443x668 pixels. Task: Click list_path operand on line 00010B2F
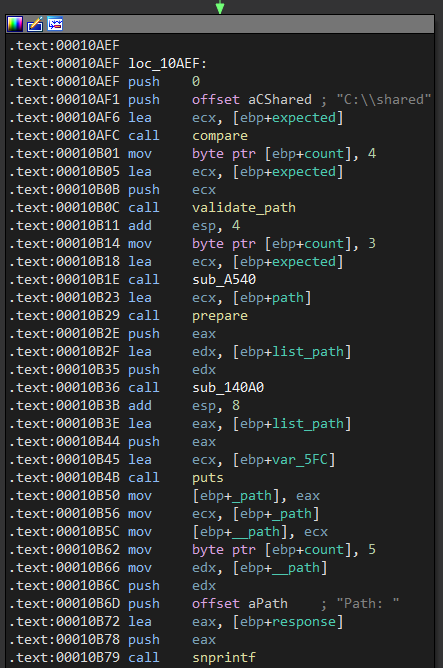point(308,351)
